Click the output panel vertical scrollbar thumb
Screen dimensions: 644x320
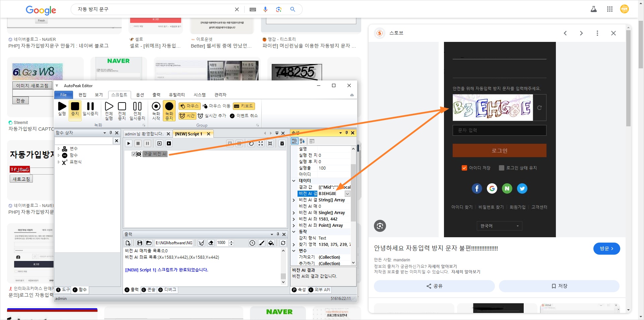[x=283, y=276]
